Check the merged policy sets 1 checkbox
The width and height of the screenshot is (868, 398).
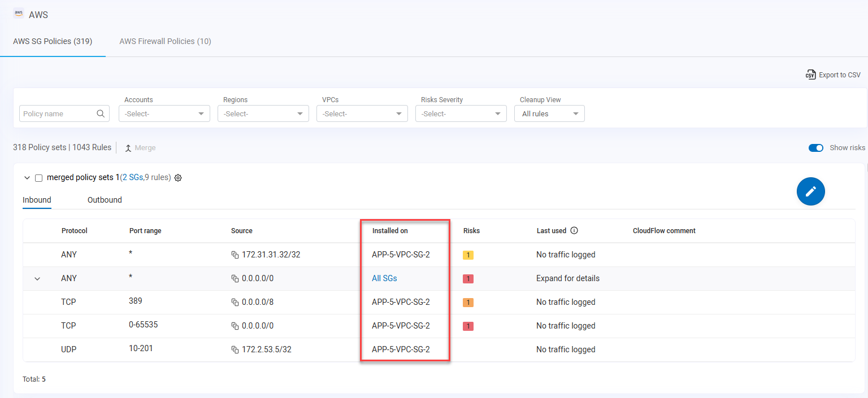39,178
